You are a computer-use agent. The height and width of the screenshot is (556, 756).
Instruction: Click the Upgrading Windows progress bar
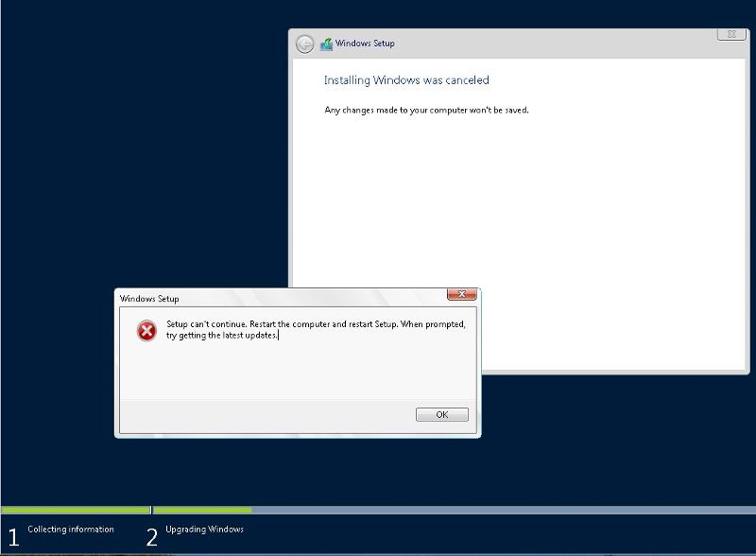pos(455,510)
